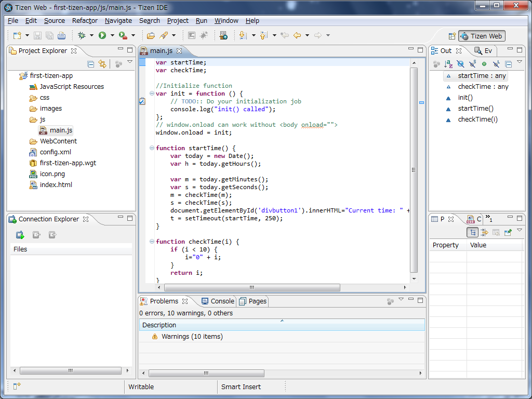Click the pin property view icon
The image size is (532, 399).
coord(508,232)
